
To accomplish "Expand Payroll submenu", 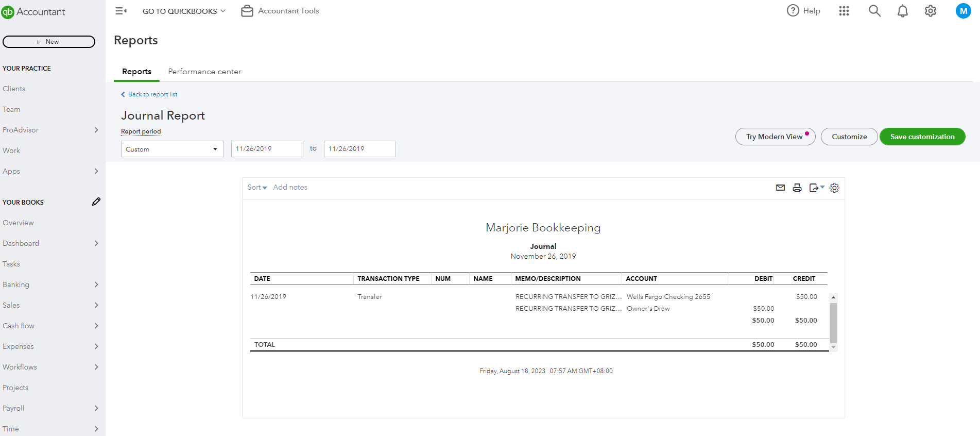I will (x=96, y=408).
